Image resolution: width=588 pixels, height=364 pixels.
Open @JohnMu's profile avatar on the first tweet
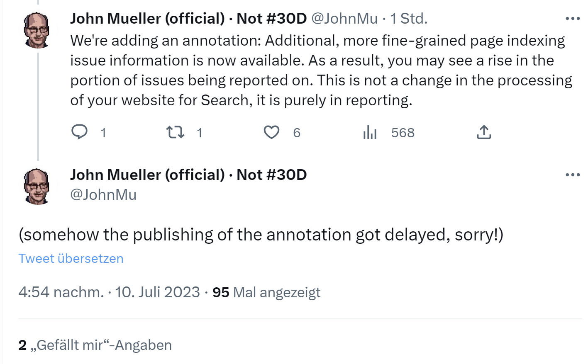pyautogui.click(x=37, y=29)
